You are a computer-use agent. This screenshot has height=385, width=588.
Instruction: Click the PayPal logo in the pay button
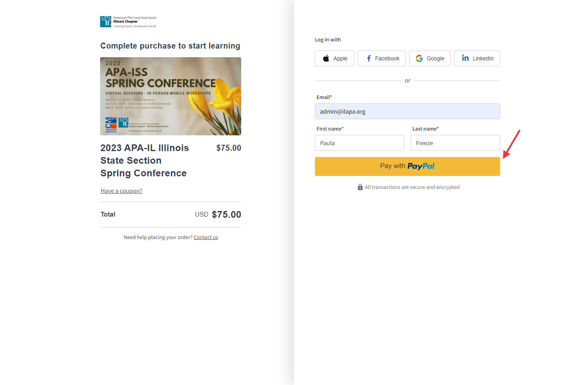pyautogui.click(x=421, y=166)
